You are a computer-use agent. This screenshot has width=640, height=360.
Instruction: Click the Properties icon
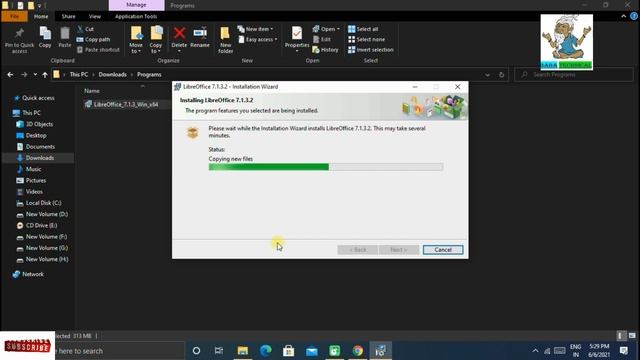click(297, 33)
